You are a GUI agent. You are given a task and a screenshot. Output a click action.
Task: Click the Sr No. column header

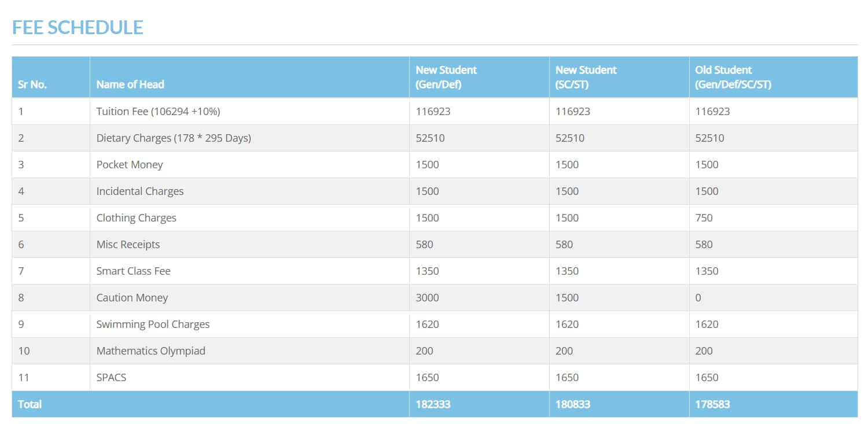(32, 84)
